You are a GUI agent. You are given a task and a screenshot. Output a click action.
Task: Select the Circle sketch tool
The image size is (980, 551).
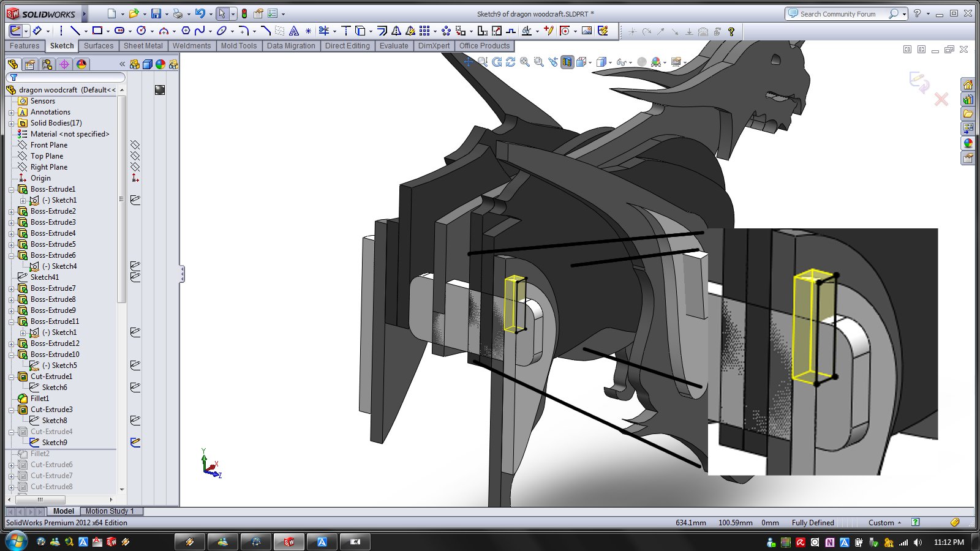(x=141, y=31)
